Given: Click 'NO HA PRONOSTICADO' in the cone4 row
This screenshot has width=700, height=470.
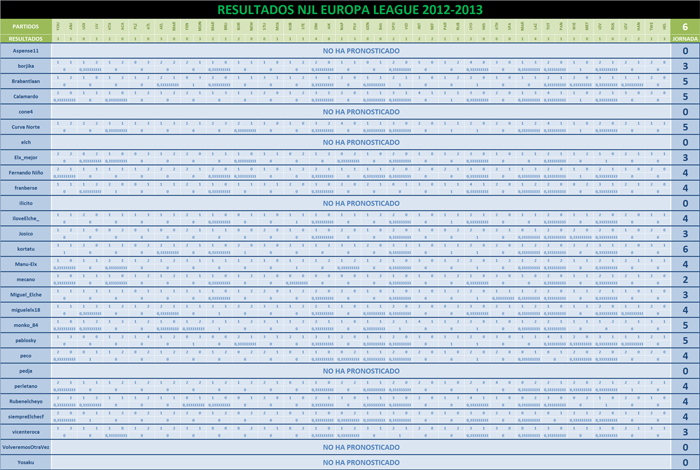Looking at the screenshot, I should (361, 112).
